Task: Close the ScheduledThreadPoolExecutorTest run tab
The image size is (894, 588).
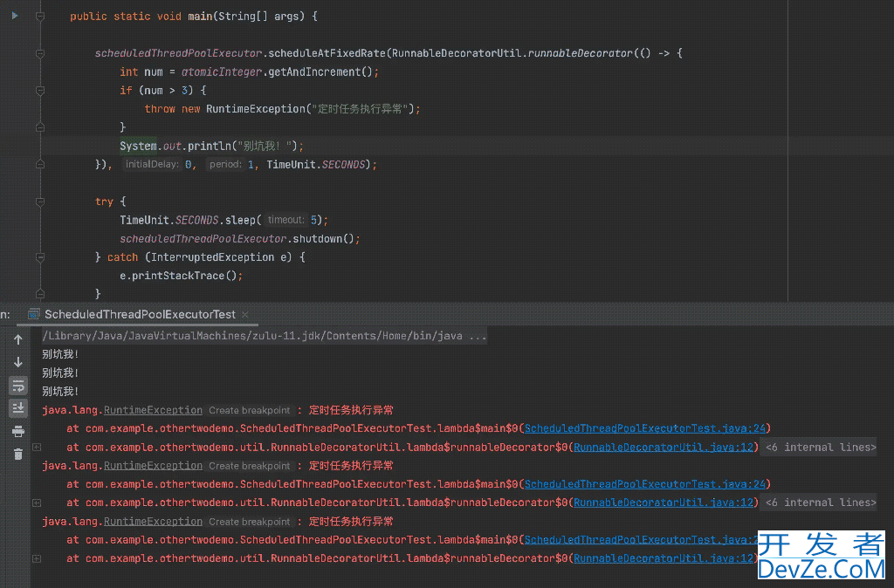Action: coord(245,315)
